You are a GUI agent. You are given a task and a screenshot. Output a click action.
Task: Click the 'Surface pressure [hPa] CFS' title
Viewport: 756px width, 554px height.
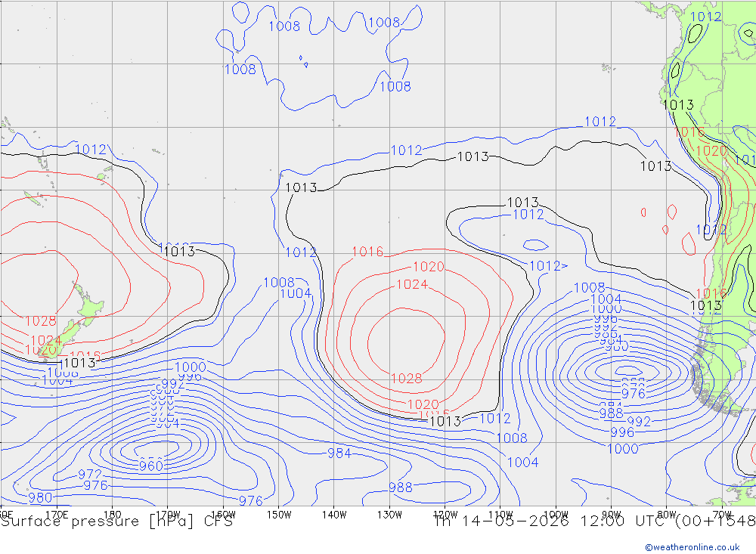[x=116, y=522]
